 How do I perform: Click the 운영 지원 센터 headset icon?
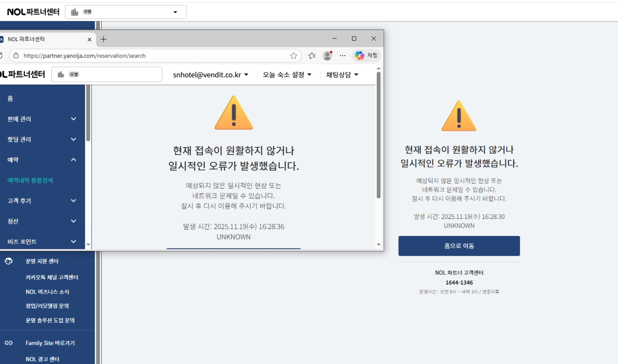tap(9, 261)
